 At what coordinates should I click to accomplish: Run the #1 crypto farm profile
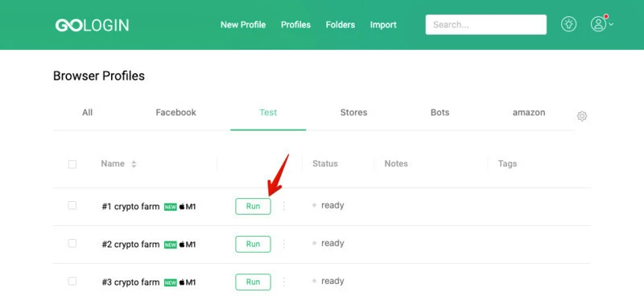tap(253, 206)
